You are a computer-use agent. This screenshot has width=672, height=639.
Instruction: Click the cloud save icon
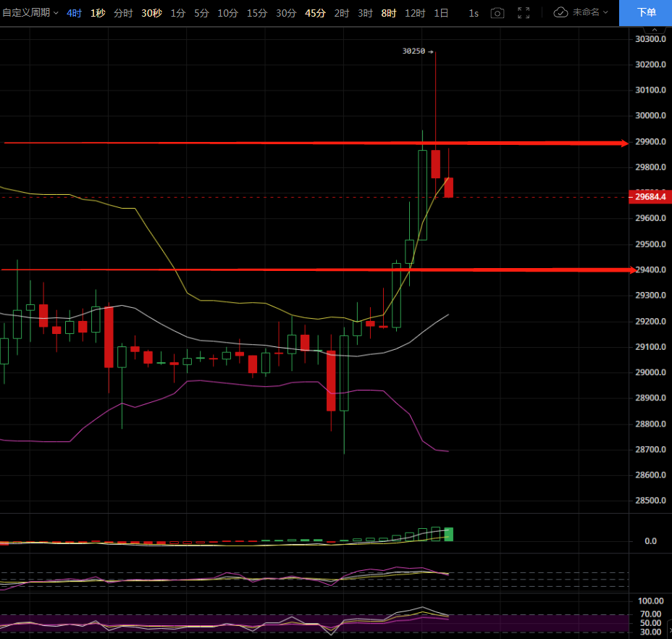[x=561, y=13]
